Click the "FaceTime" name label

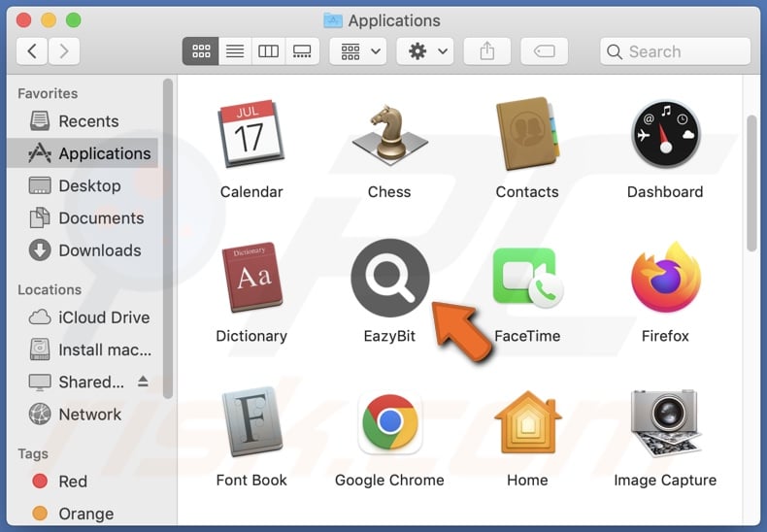tap(527, 336)
